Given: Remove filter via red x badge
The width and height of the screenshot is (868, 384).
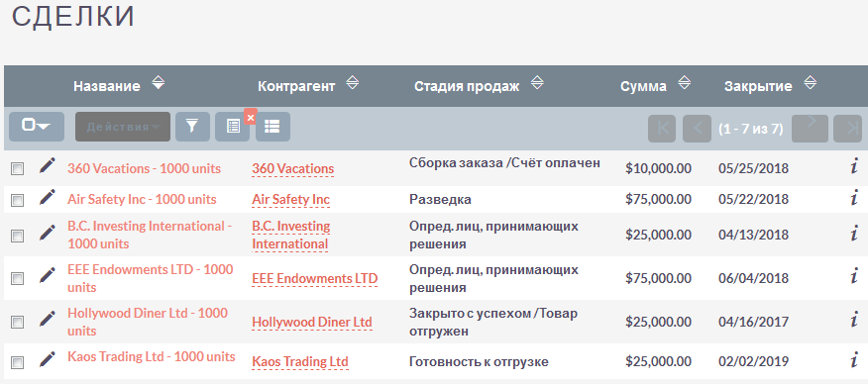Looking at the screenshot, I should (251, 117).
